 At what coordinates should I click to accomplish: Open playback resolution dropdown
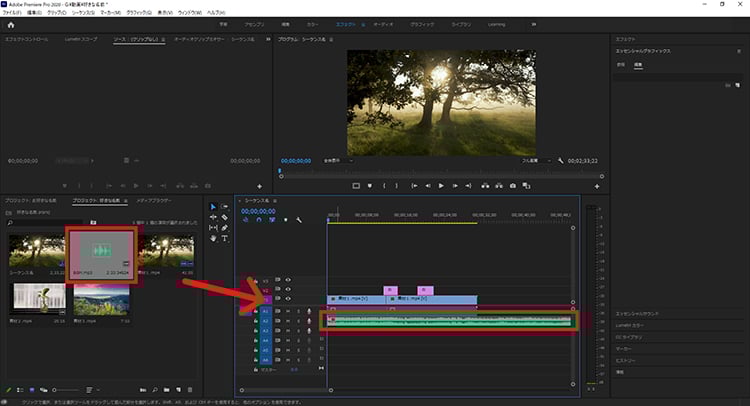pyautogui.click(x=536, y=161)
